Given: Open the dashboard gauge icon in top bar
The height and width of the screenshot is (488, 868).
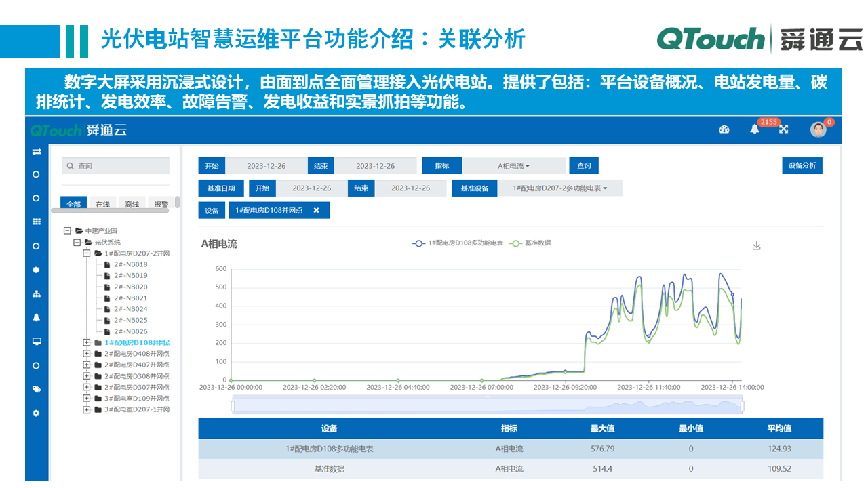Looking at the screenshot, I should click(724, 129).
